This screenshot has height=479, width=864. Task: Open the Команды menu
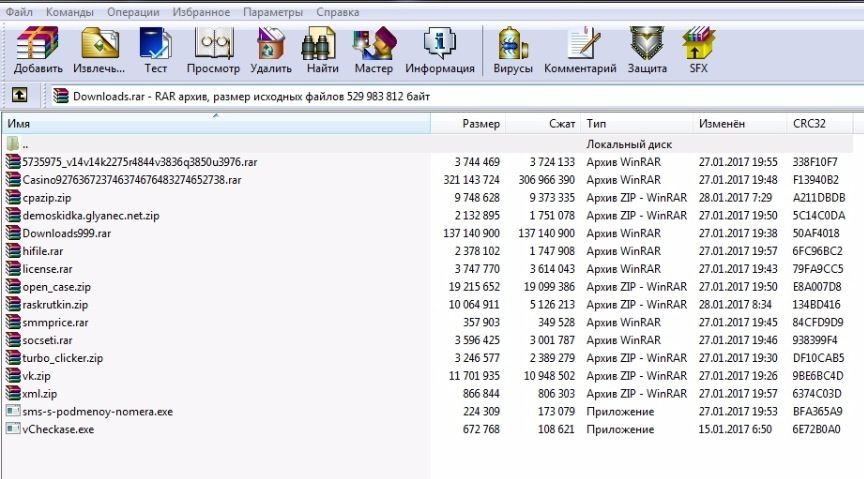point(70,12)
